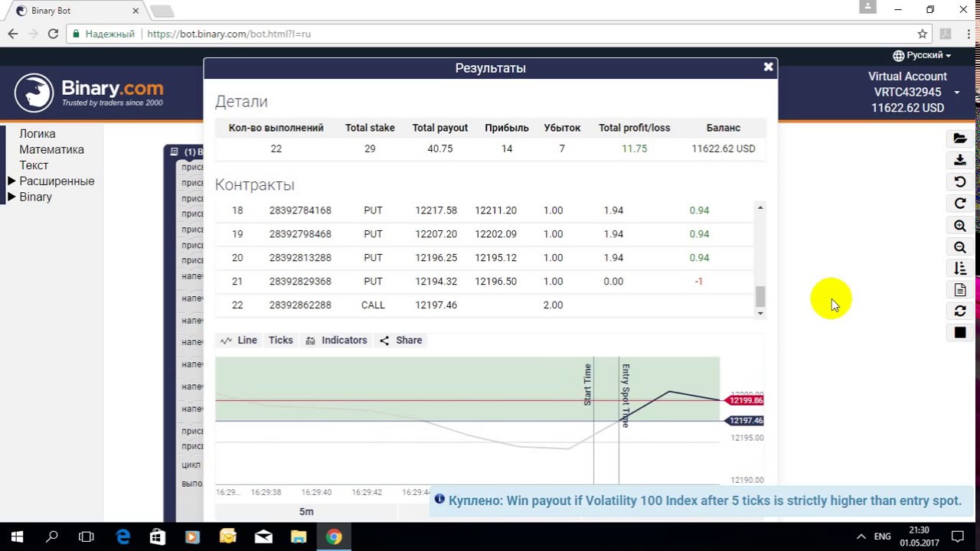
Task: Show hidden system tray icons
Action: [861, 536]
